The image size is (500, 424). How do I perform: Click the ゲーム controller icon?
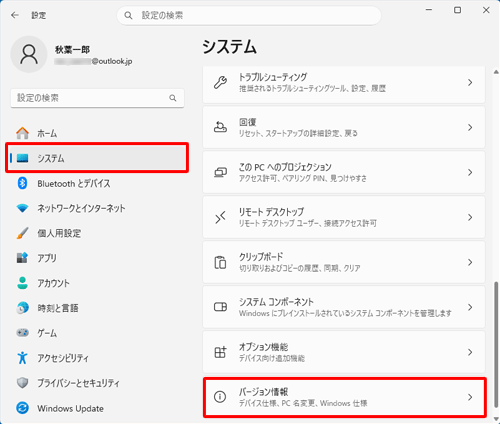[22, 332]
